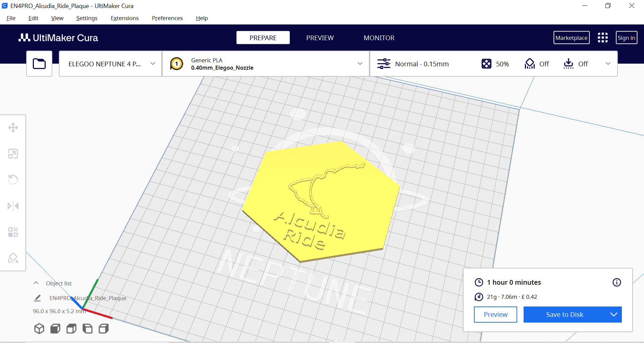The height and width of the screenshot is (343, 644).
Task: Click the Preview button
Action: click(495, 315)
